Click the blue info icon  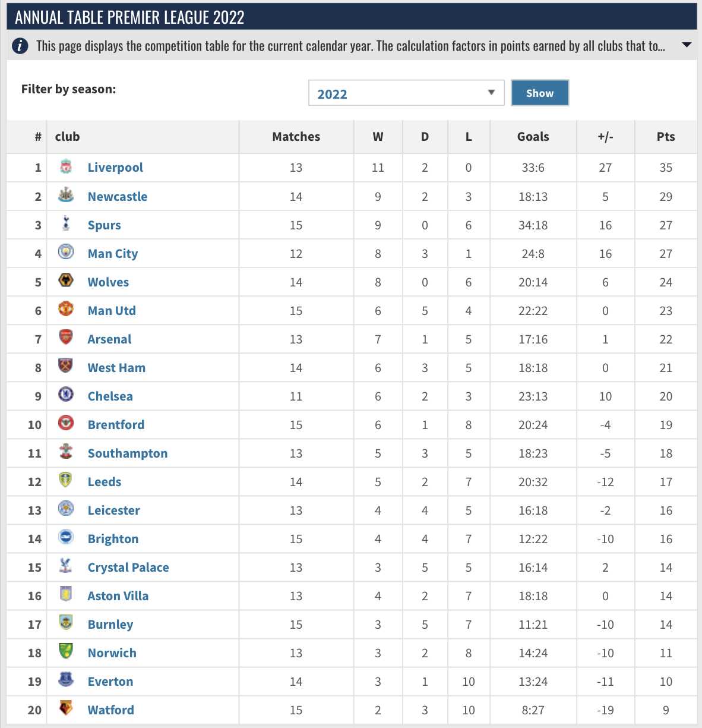20,46
